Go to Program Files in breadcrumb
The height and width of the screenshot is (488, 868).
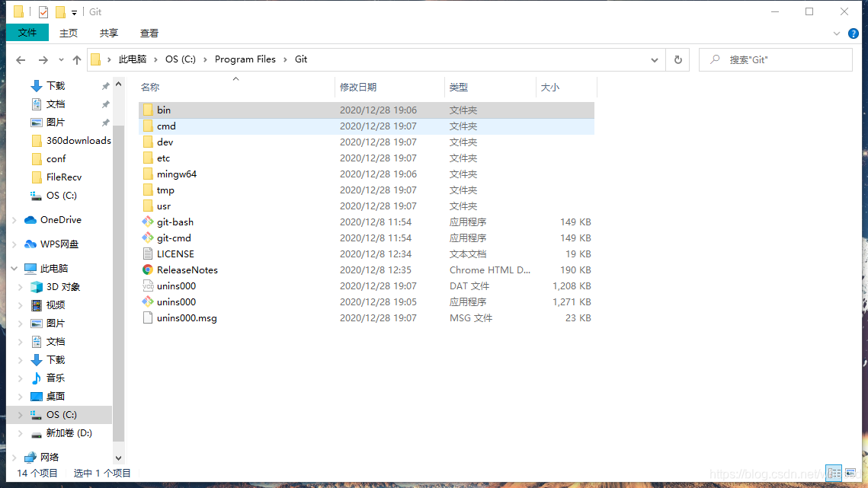point(245,59)
